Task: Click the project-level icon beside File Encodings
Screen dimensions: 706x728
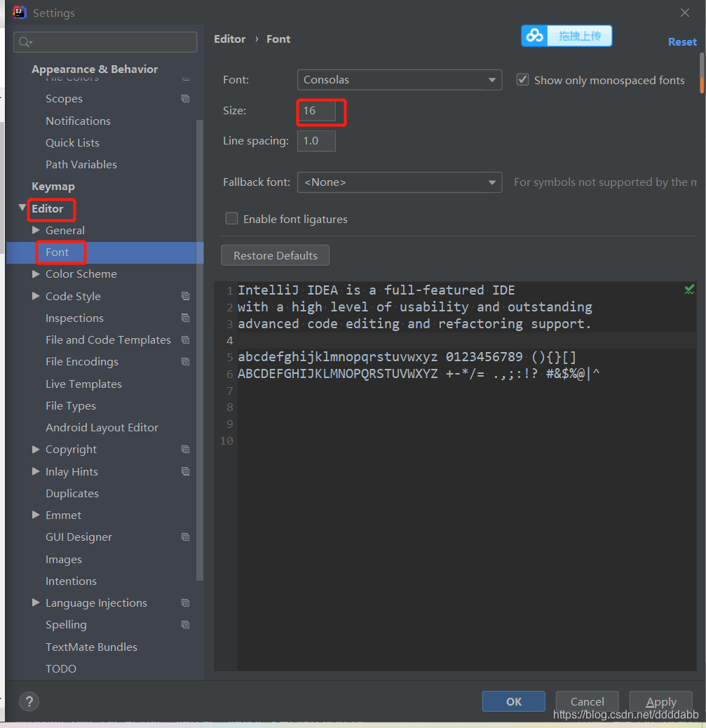Action: pyautogui.click(x=185, y=361)
